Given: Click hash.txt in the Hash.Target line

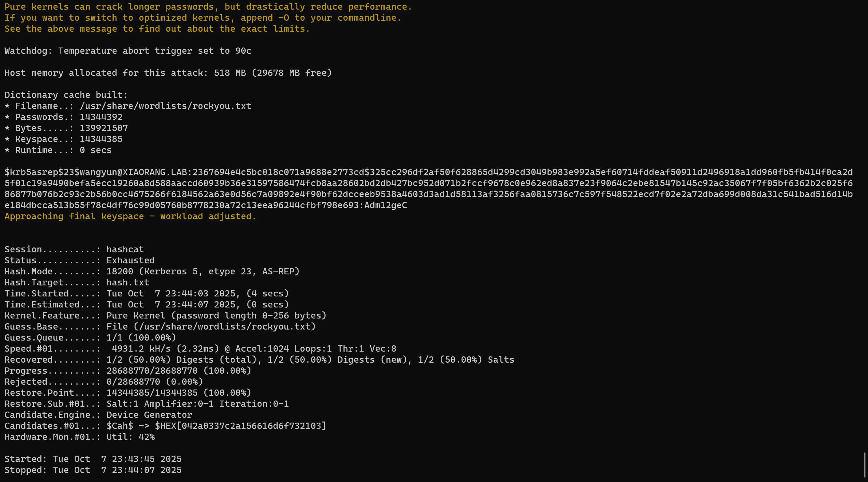Looking at the screenshot, I should [128, 283].
